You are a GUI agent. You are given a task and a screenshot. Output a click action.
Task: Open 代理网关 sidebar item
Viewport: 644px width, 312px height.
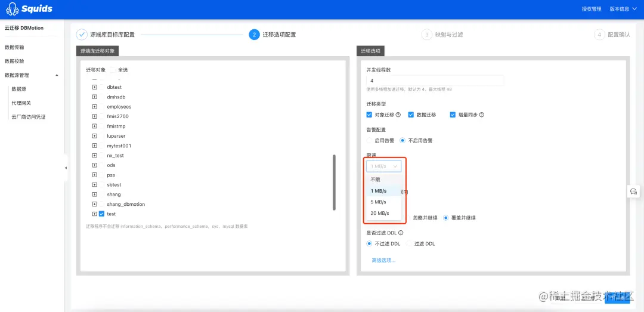click(x=21, y=103)
